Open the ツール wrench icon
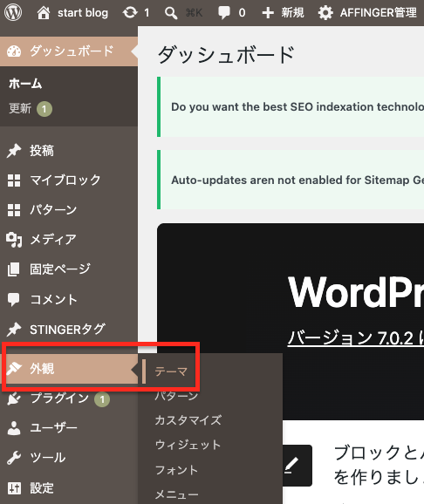 14,458
